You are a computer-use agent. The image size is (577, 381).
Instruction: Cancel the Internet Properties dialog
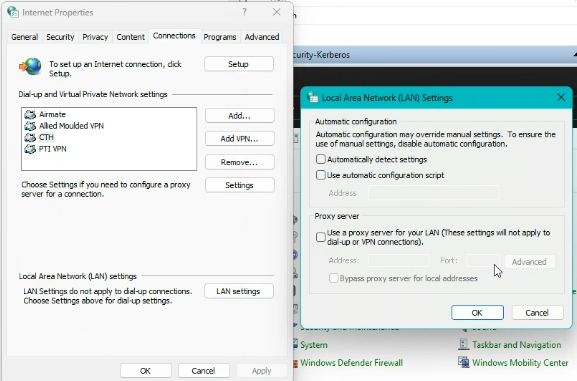[203, 371]
